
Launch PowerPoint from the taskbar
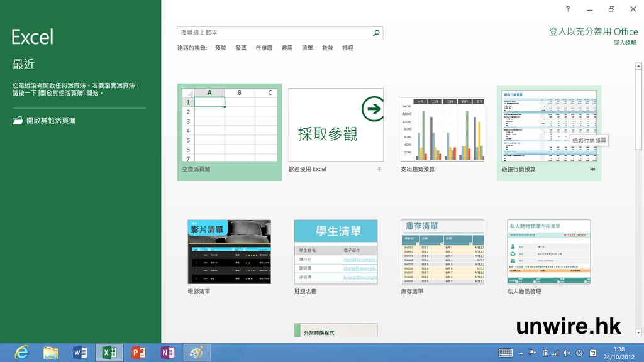pos(138,353)
